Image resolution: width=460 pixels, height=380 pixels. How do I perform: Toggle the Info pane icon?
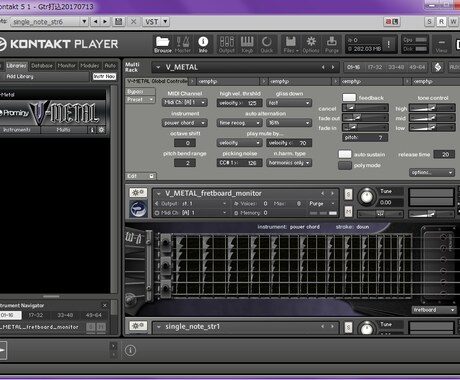pos(203,44)
